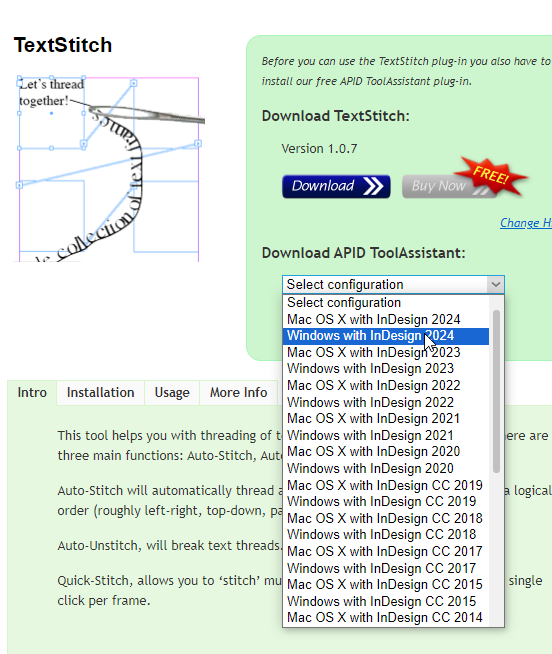
Task: Select Mac OS X with InDesign CC 2015
Action: pos(386,584)
